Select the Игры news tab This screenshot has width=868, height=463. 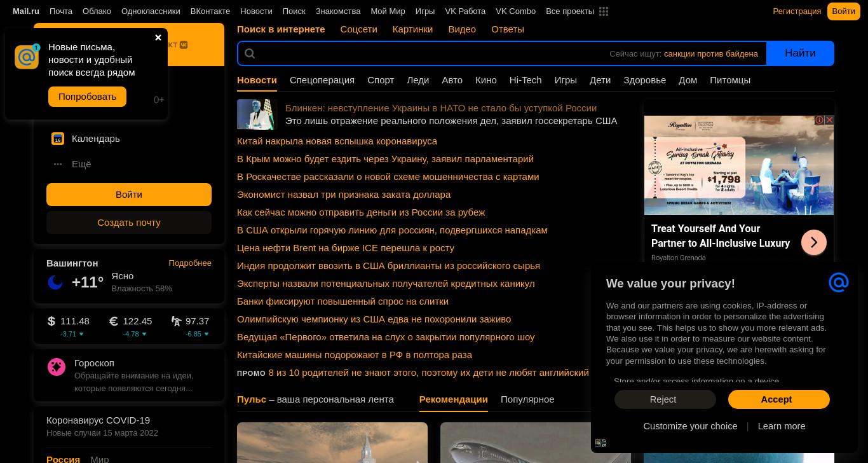pos(566,80)
